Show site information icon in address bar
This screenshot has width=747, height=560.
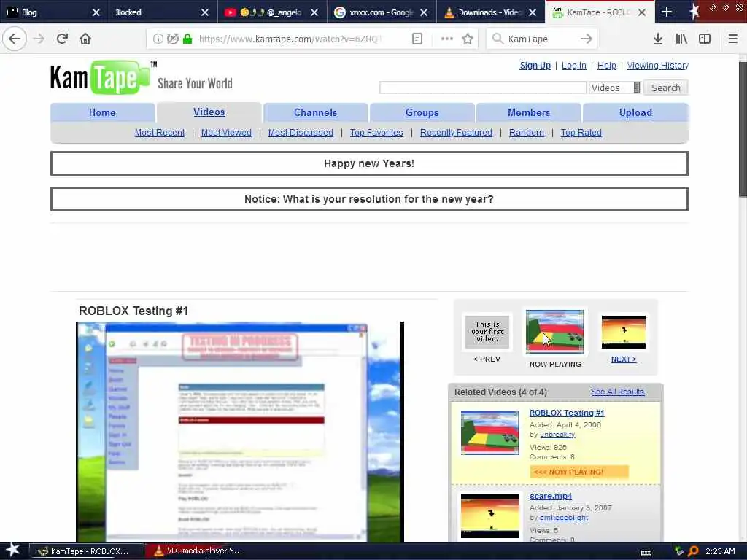(x=158, y=39)
